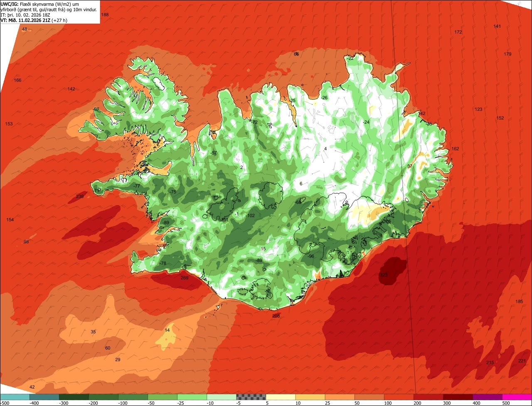The height and width of the screenshot is (406, 532).
Task: Click the map value 172 in the northeast sea
Action: (x=458, y=32)
